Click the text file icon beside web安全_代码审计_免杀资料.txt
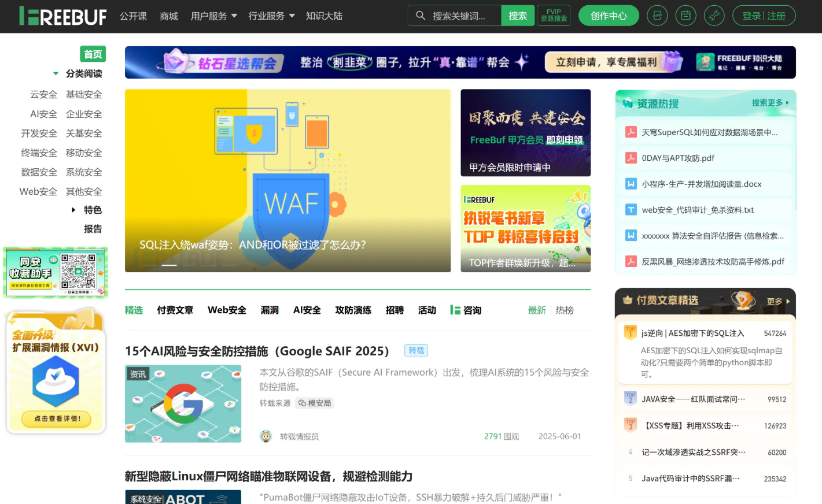This screenshot has height=504, width=822. click(x=631, y=210)
